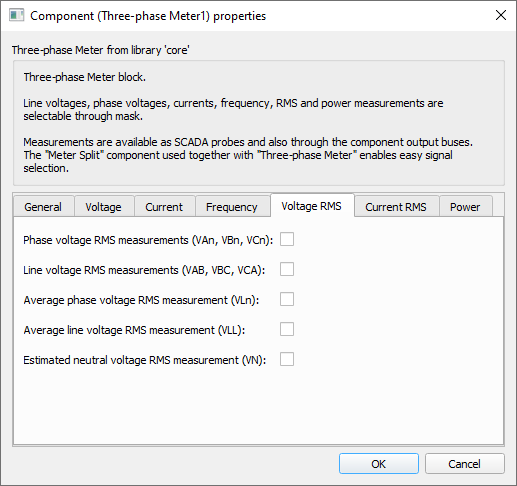This screenshot has height=486, width=517.
Task: Click the dialog title 'Component (Three-phase Meter1) properties'
Action: 148,16
